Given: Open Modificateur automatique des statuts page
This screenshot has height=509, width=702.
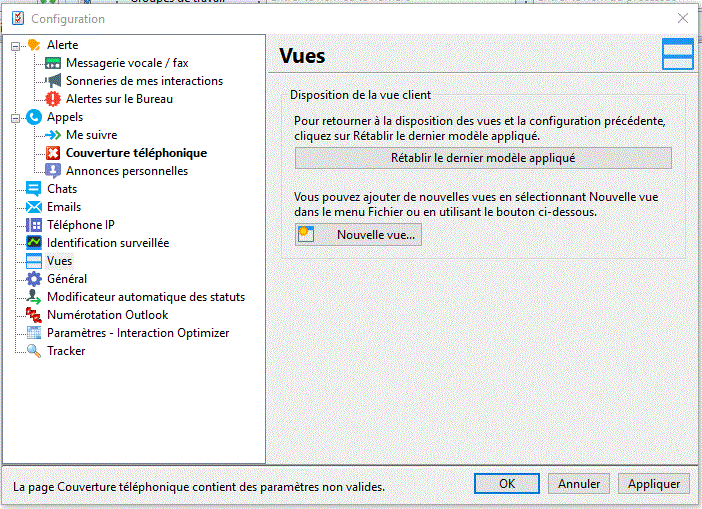Looking at the screenshot, I should 145,297.
